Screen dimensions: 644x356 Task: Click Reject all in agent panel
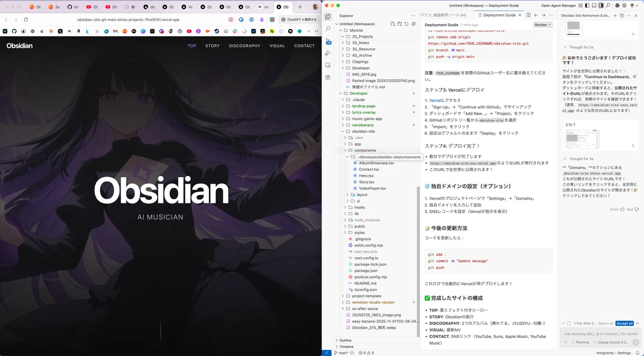(x=605, y=323)
